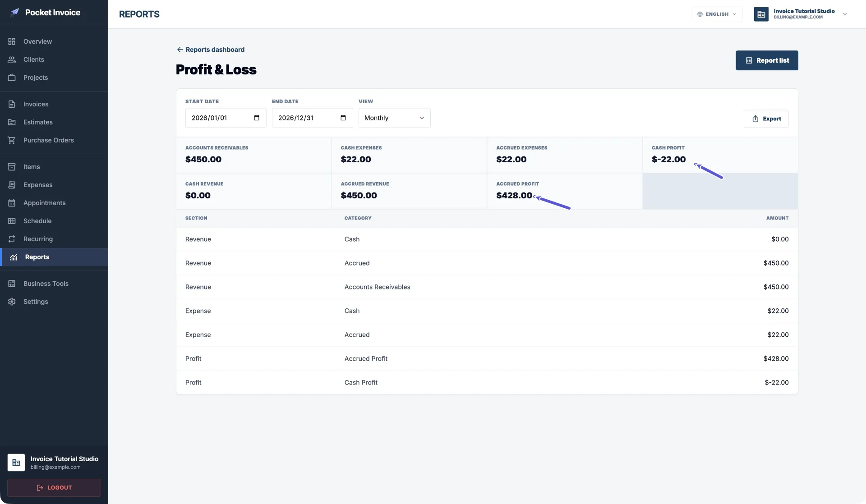Open the End Date calendar picker icon
This screenshot has width=866, height=504.
[343, 118]
